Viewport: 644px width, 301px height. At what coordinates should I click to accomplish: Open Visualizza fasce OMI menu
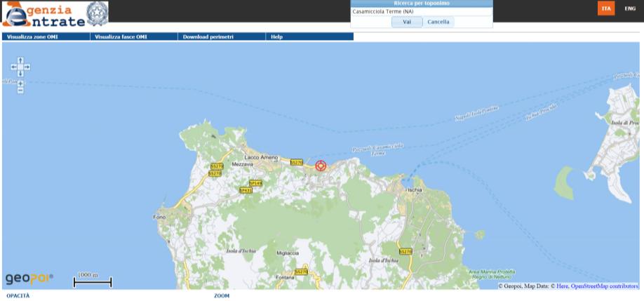121,36
